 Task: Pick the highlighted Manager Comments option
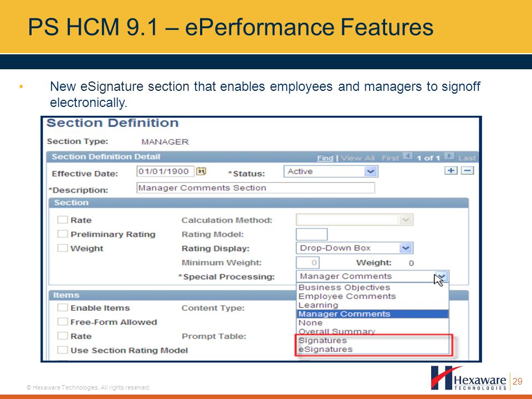(373, 314)
